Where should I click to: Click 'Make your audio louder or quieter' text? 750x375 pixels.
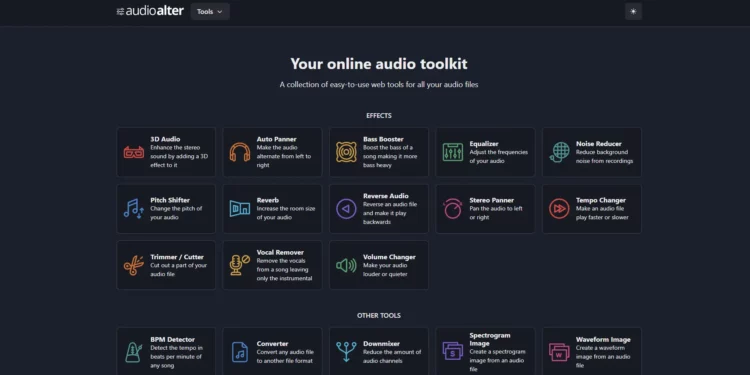(x=387, y=270)
